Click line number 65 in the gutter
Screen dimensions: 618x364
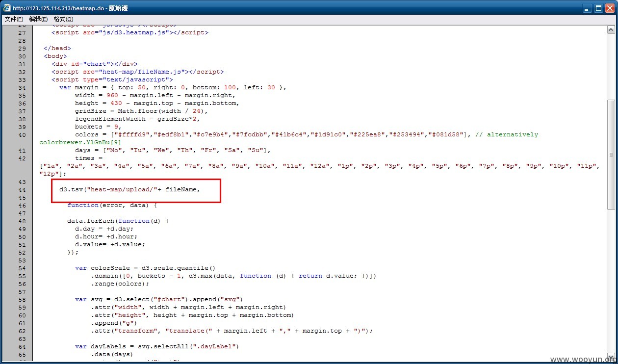22,354
